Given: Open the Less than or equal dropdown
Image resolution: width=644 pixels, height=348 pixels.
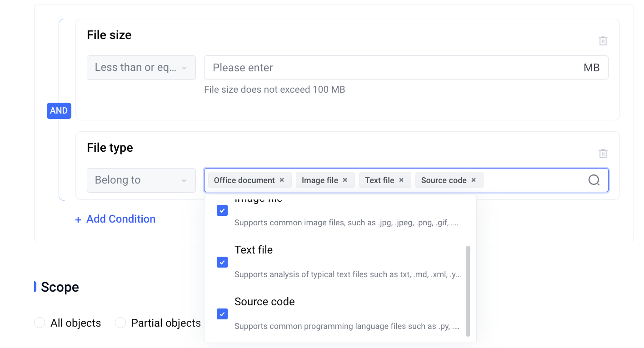Looking at the screenshot, I should (x=141, y=68).
